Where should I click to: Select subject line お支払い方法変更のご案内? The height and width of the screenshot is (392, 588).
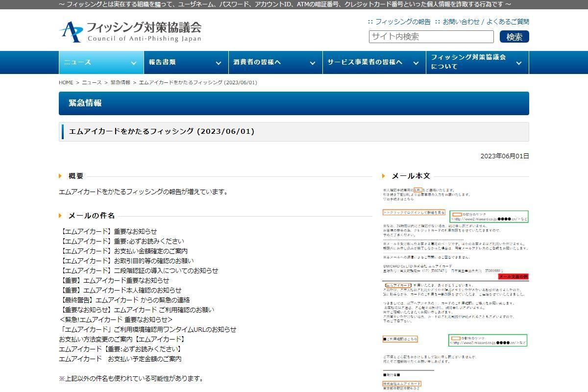click(x=122, y=339)
